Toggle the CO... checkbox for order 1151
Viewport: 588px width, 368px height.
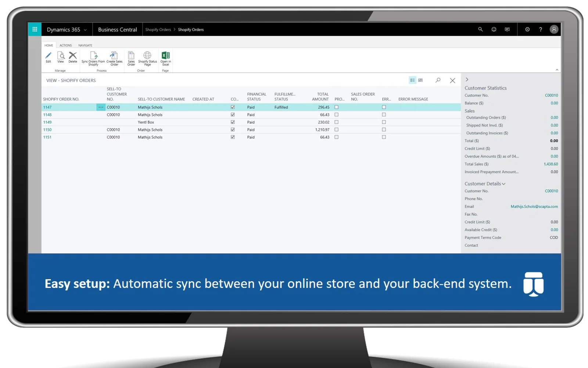(233, 137)
